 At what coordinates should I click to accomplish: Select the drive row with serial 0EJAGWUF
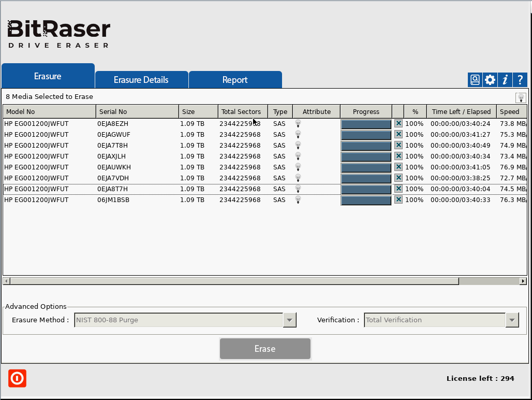(x=265, y=135)
